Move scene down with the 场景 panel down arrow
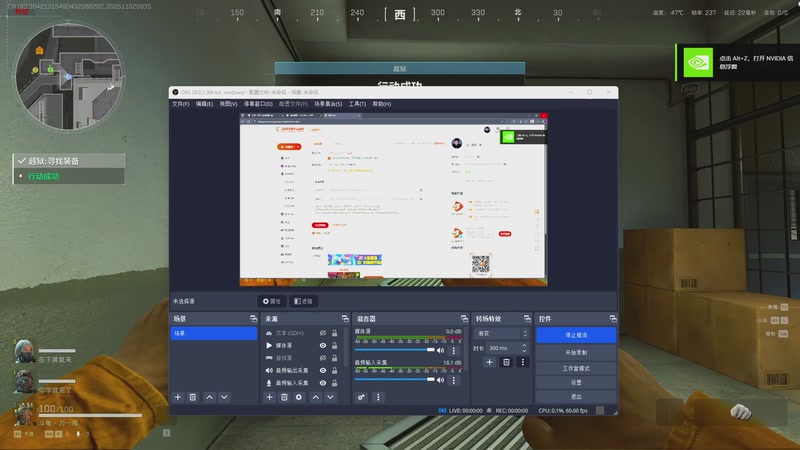 click(x=224, y=397)
